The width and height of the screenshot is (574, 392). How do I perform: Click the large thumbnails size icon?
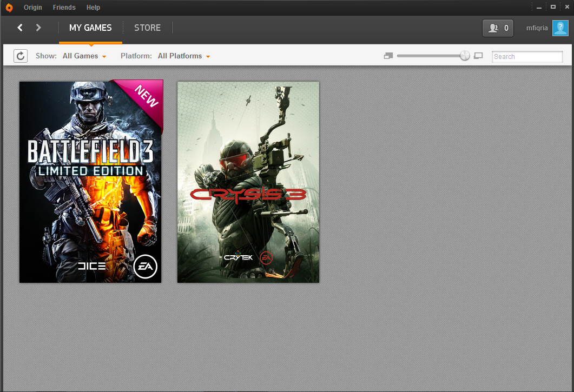click(x=478, y=56)
